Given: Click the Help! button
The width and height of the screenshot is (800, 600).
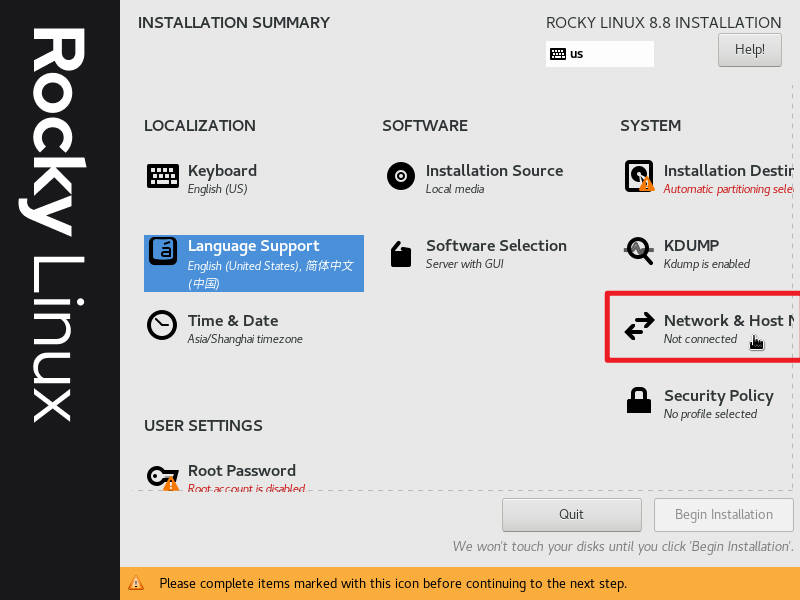Looking at the screenshot, I should [749, 49].
